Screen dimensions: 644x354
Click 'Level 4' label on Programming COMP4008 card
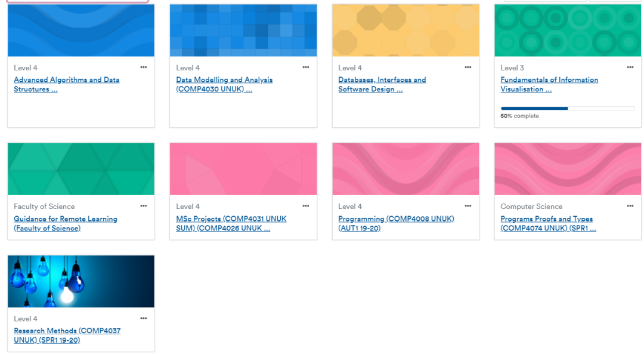350,207
